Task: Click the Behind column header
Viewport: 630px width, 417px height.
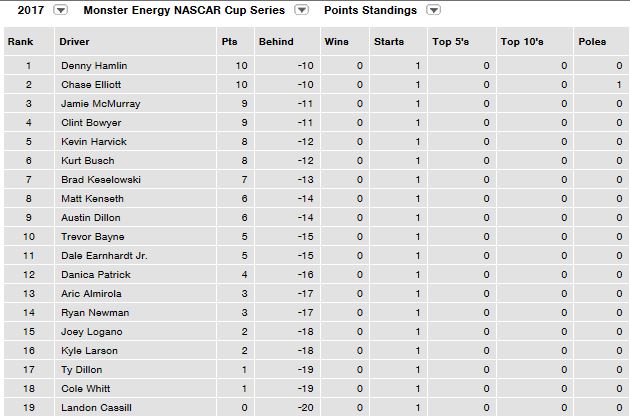Action: tap(276, 43)
